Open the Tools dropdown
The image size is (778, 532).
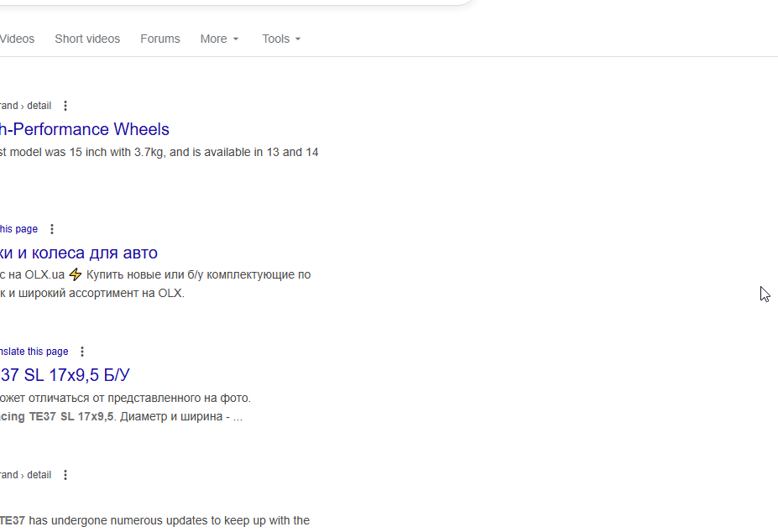[x=281, y=39]
